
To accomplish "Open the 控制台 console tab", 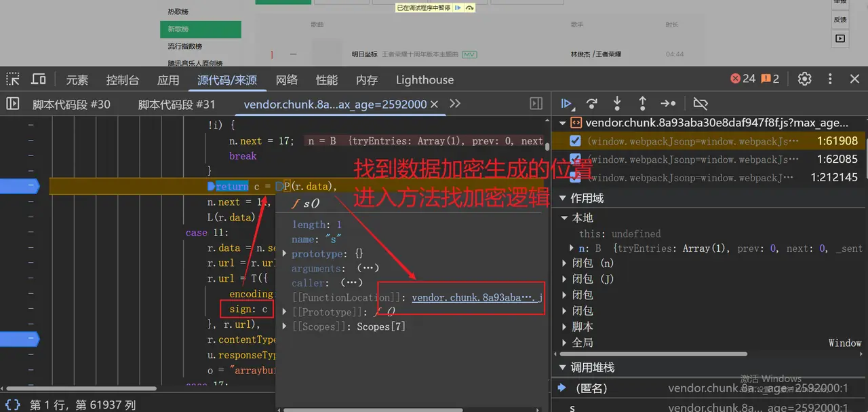I will 123,80.
